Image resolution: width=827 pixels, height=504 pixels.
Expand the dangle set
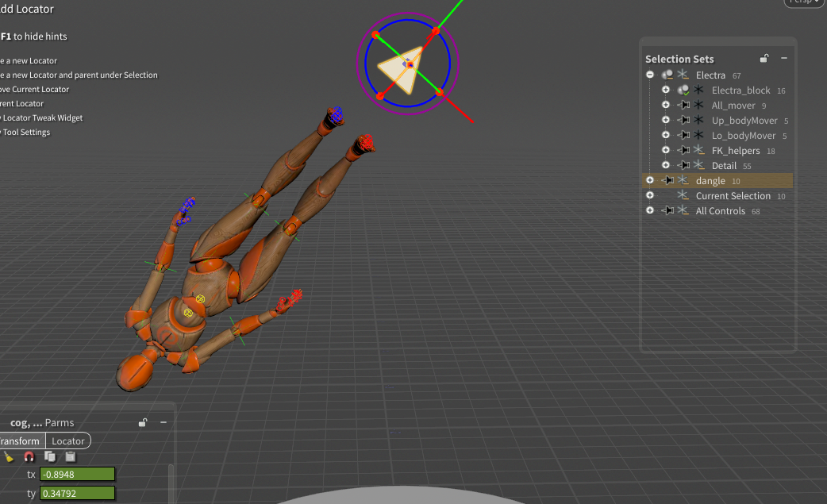point(650,180)
